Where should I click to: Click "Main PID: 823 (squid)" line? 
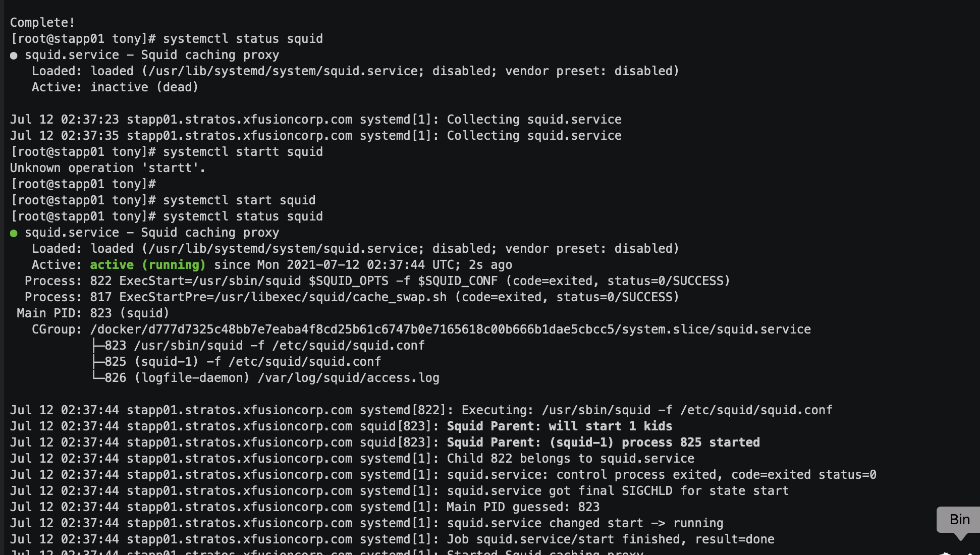93,313
